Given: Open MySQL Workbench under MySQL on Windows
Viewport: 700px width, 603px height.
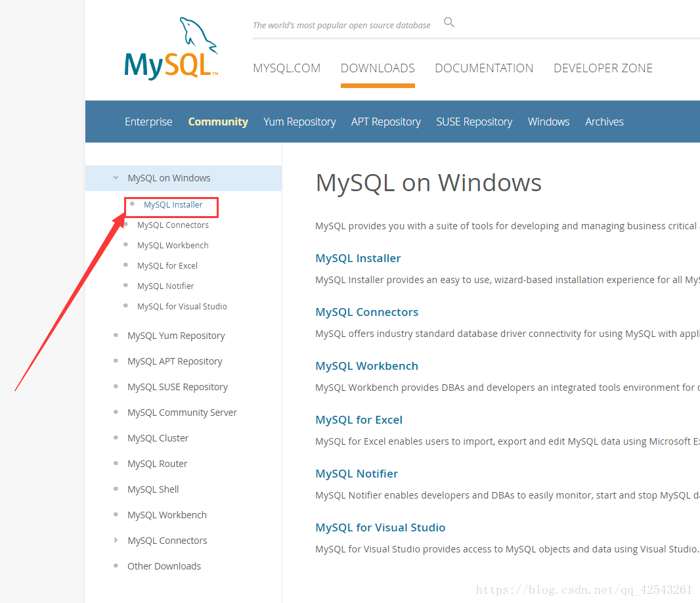Looking at the screenshot, I should coord(173,245).
